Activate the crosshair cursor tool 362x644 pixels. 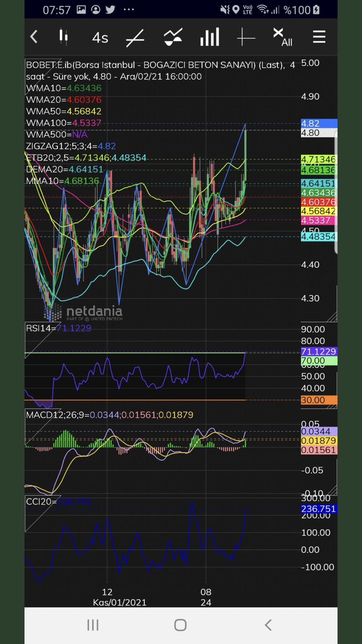(246, 38)
